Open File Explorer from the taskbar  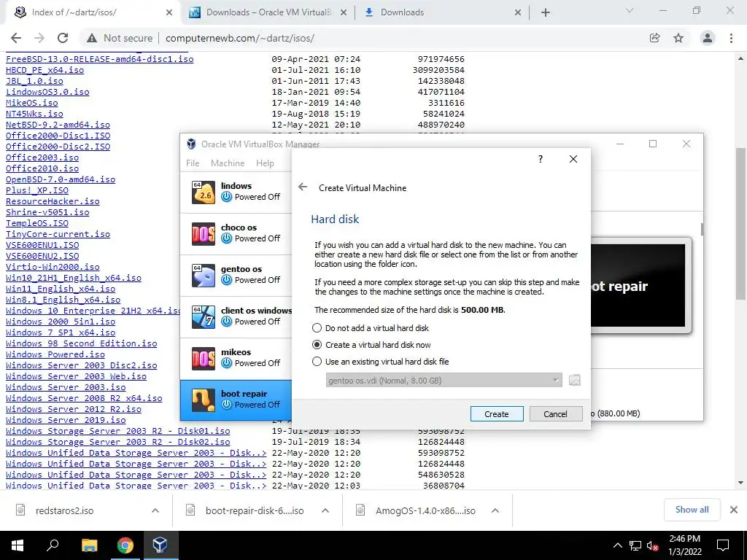point(89,545)
